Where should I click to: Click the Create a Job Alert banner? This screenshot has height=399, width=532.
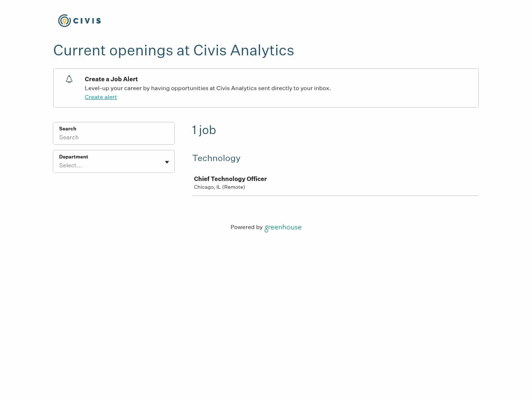click(x=266, y=88)
